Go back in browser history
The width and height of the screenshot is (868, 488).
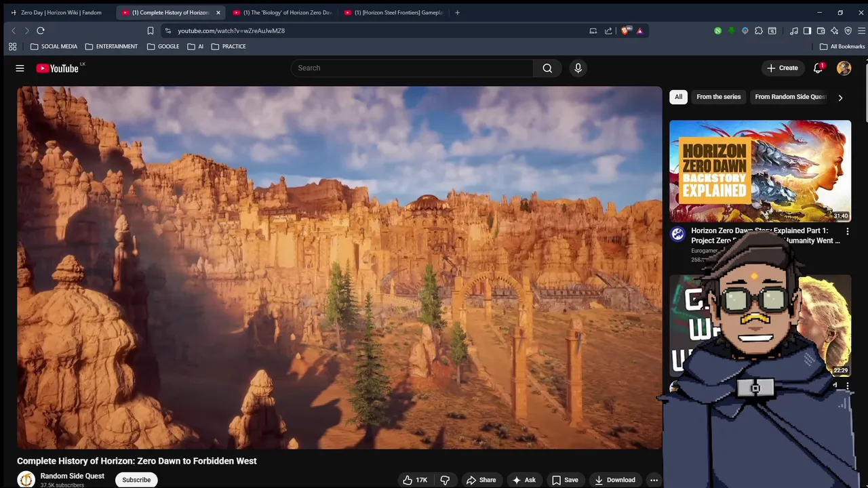point(14,30)
